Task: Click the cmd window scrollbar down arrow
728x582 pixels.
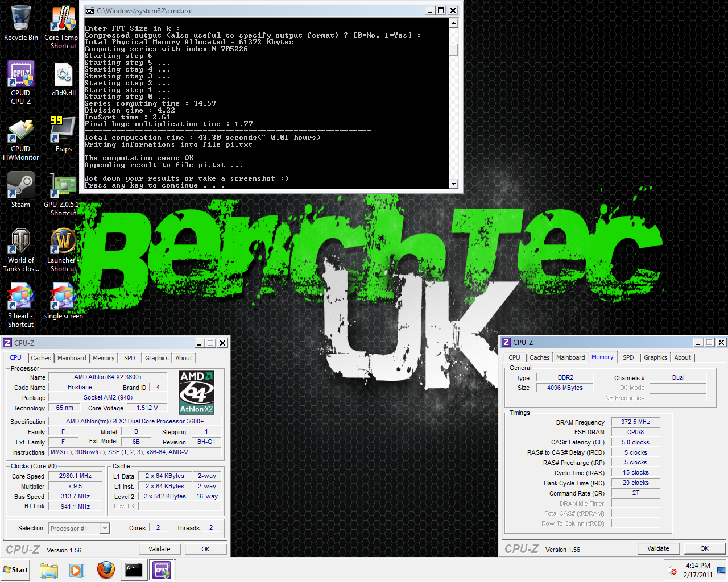Action: [453, 184]
